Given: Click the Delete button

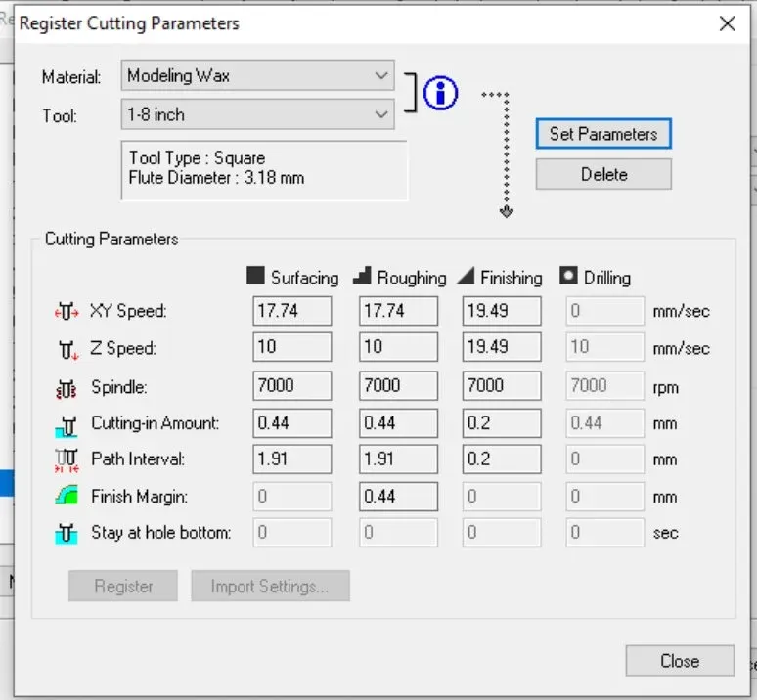Looking at the screenshot, I should [603, 174].
